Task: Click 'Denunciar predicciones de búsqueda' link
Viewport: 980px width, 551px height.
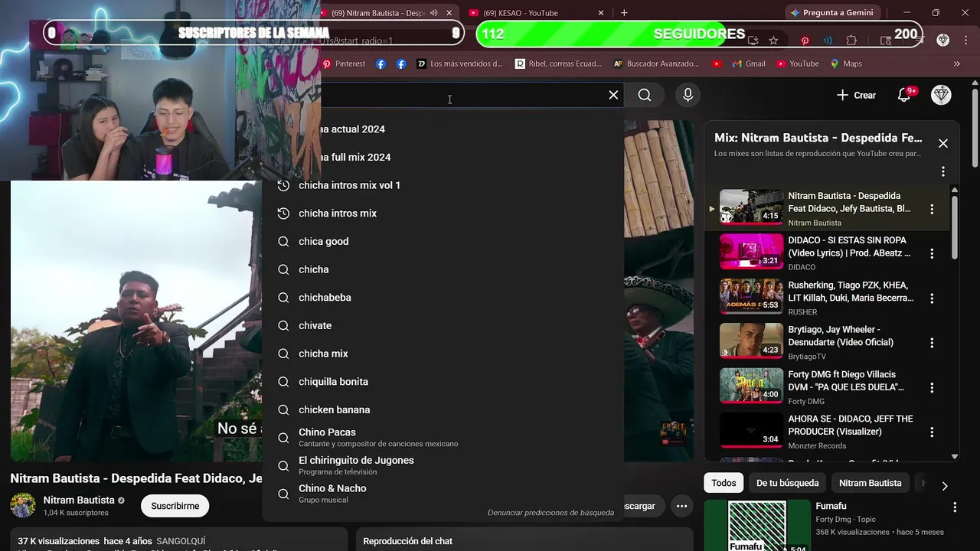Action: [x=550, y=512]
